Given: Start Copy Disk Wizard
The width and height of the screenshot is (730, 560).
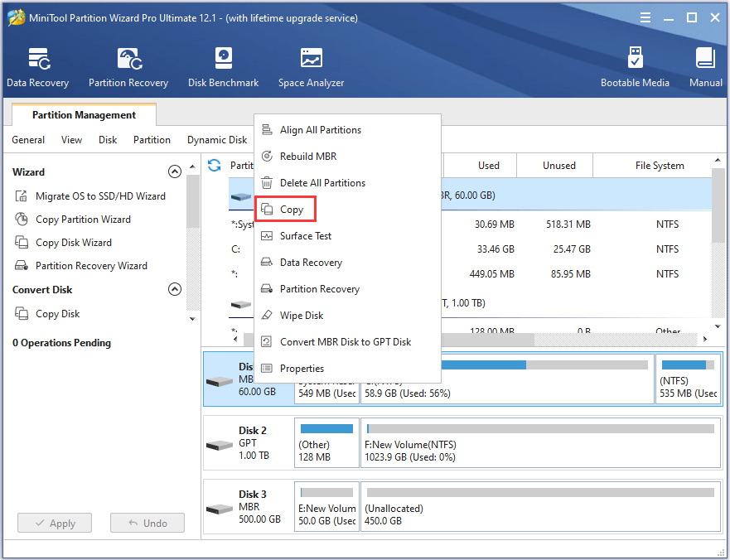Looking at the screenshot, I should [x=74, y=242].
